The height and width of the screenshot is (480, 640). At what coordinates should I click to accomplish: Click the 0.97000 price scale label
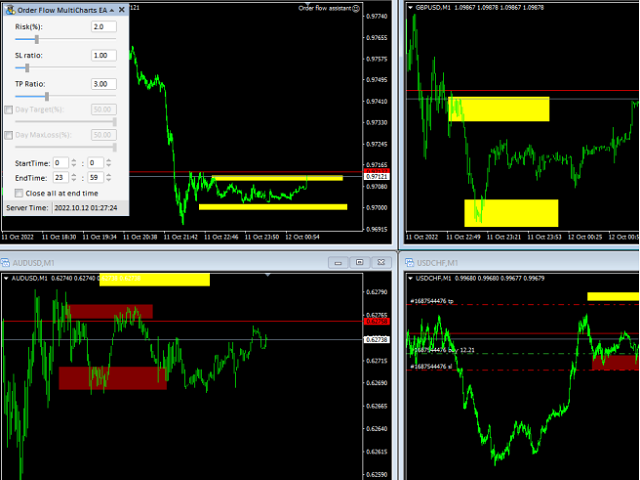376,208
